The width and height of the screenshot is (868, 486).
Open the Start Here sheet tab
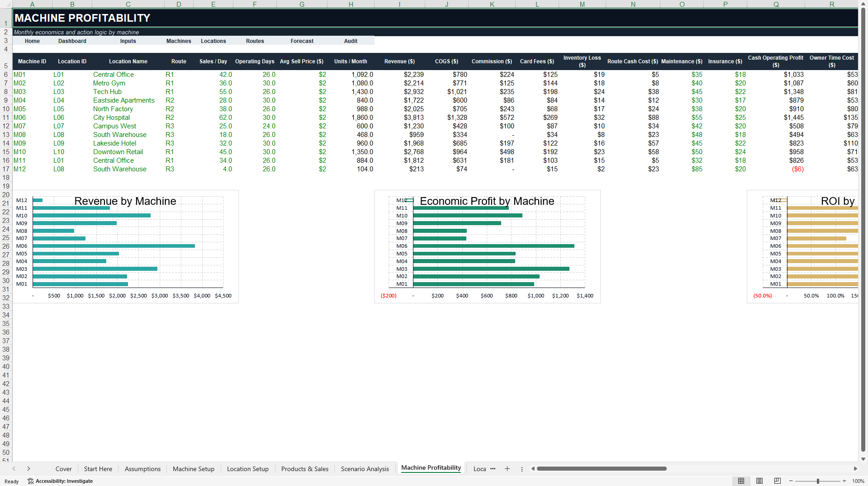point(98,469)
